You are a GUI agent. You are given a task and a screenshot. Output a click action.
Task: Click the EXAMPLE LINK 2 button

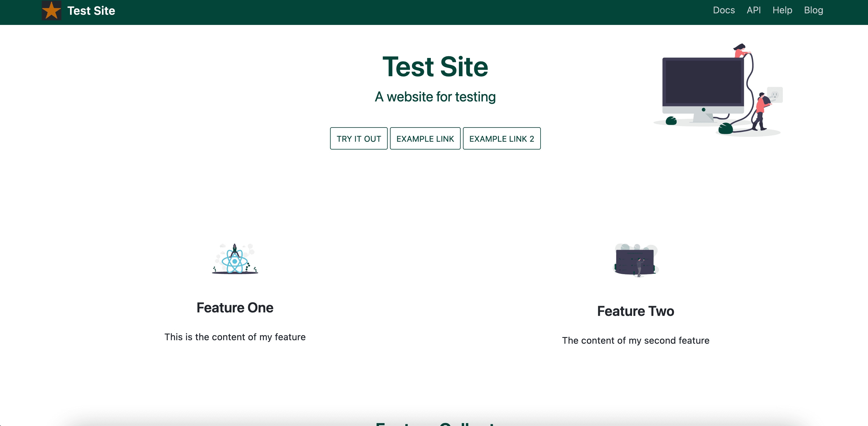point(501,139)
